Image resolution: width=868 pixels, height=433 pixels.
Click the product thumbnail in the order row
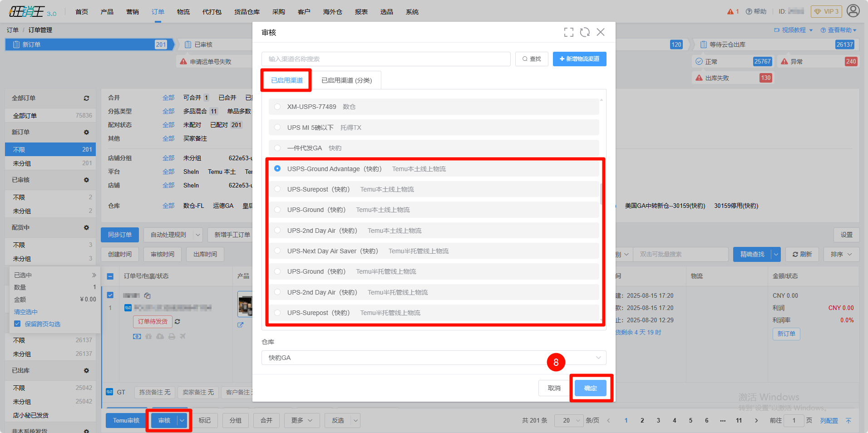[245, 304]
